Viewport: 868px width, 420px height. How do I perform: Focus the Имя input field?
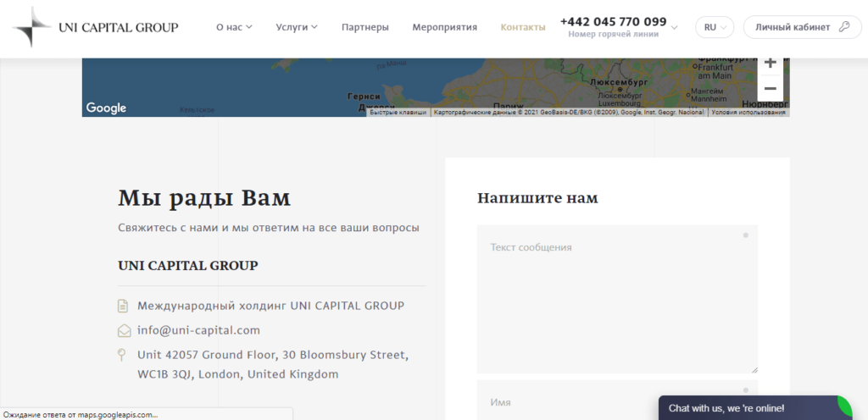617,401
